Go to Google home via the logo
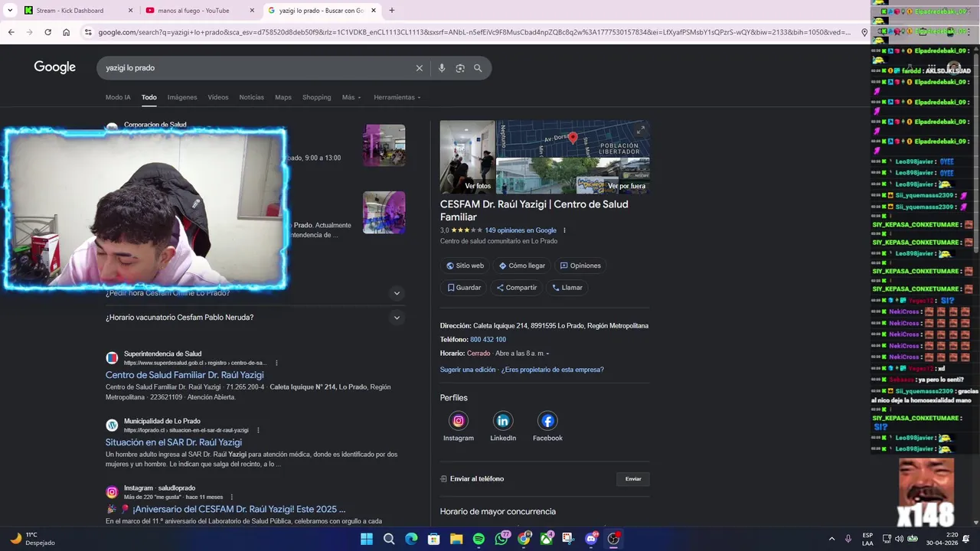 [54, 67]
